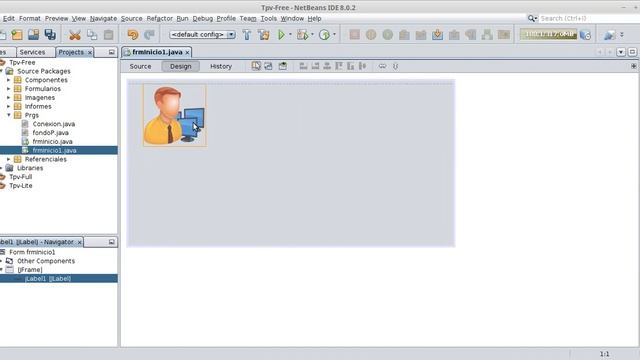Screen dimensions: 640x360
Task: Open the Format menu
Action: tap(30, 18)
